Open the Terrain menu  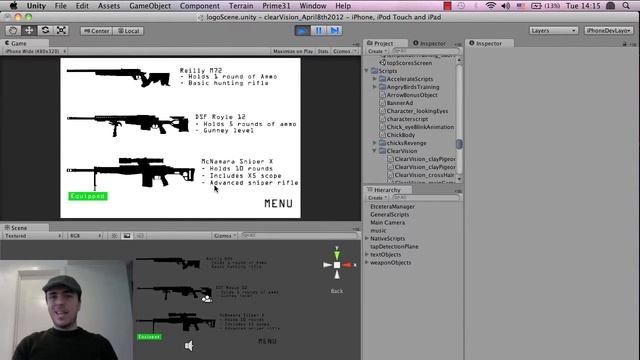pos(241,6)
